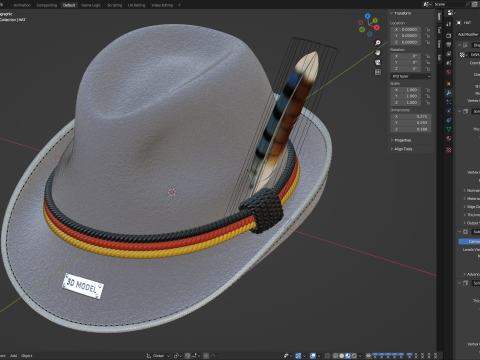The width and height of the screenshot is (480, 360).
Task: Open the active Tool settings tab in Properties
Action: click(449, 24)
